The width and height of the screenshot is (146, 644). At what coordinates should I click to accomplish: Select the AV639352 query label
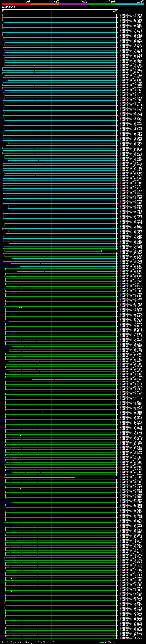pyautogui.click(x=8, y=7)
